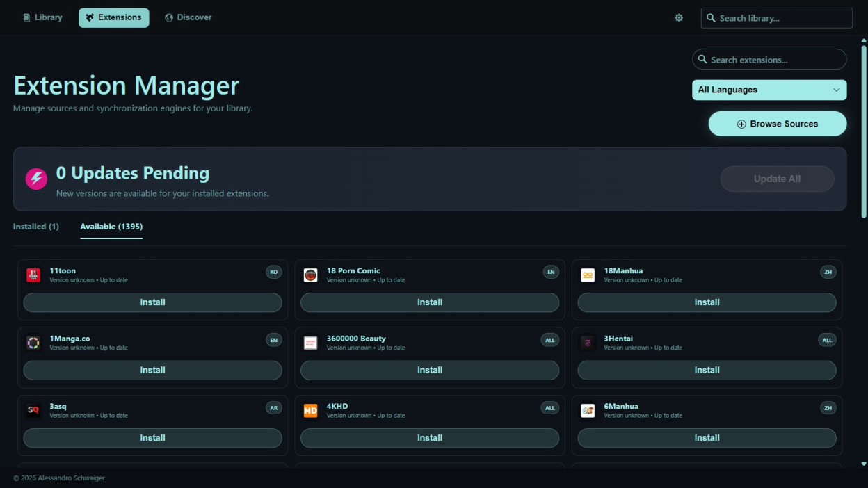Select the Extensions tab
868x488 pixels.
click(113, 17)
